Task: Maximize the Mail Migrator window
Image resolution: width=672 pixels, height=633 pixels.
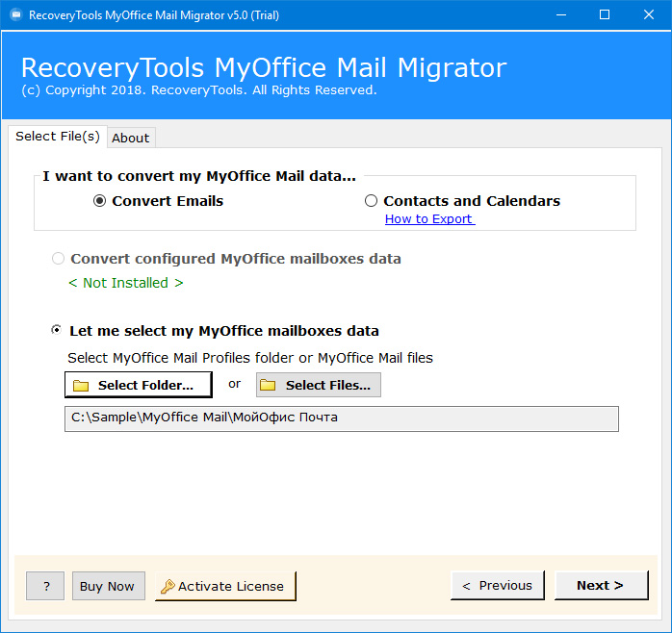Action: tap(605, 15)
